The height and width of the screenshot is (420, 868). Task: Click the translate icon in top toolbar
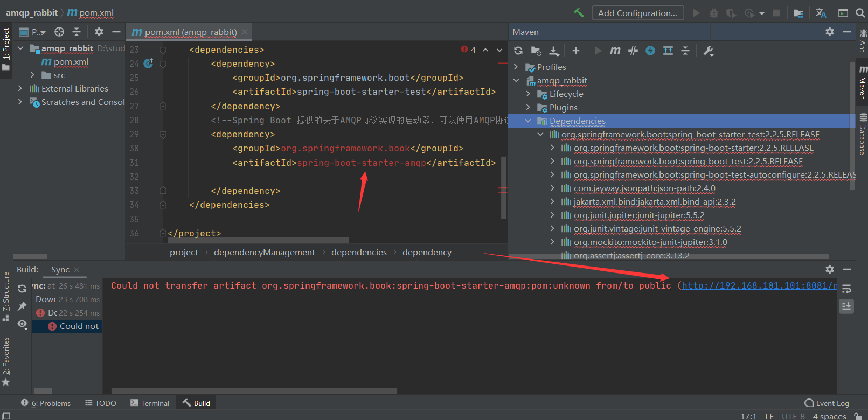pos(821,13)
